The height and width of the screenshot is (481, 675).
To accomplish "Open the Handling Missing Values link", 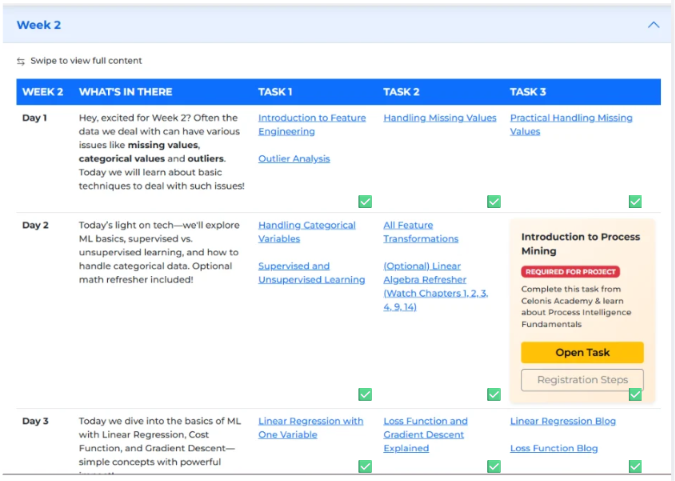I will coord(440,118).
